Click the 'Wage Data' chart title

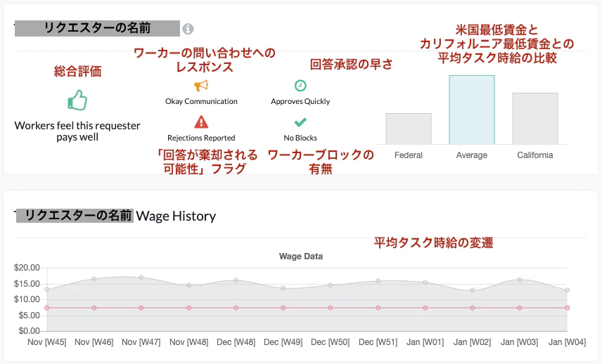click(300, 256)
